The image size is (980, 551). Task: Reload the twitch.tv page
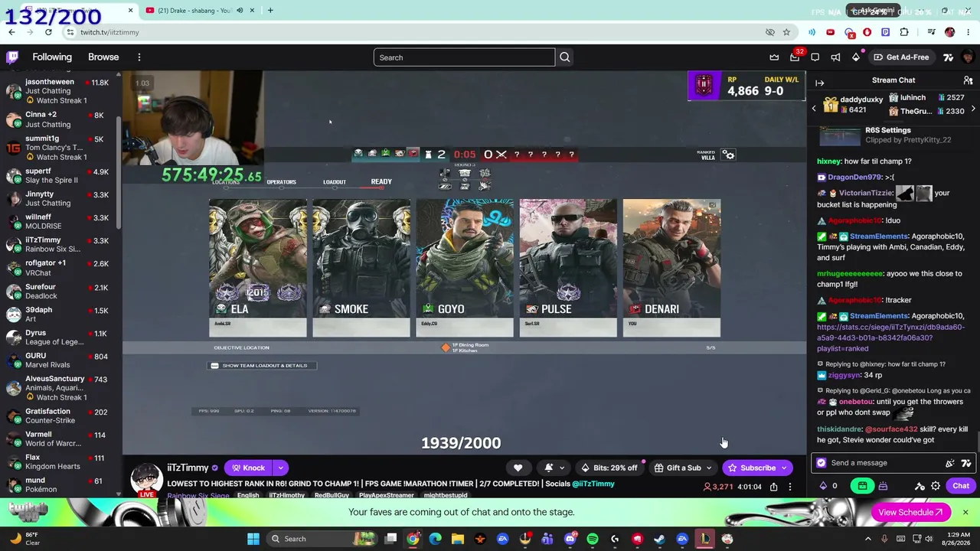point(48,32)
